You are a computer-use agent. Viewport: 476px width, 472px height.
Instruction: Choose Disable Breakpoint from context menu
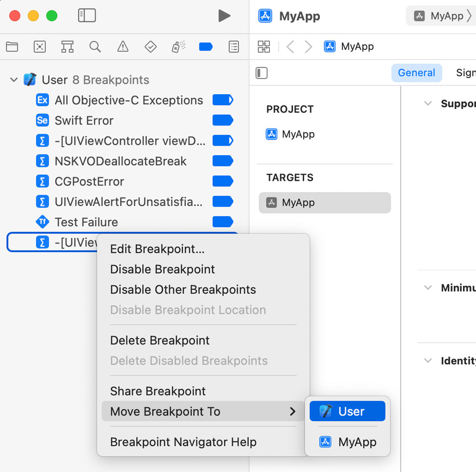tap(203, 269)
